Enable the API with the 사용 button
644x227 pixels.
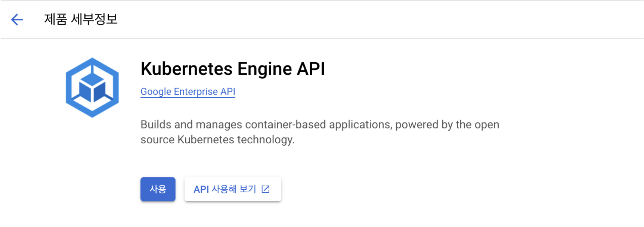click(158, 189)
